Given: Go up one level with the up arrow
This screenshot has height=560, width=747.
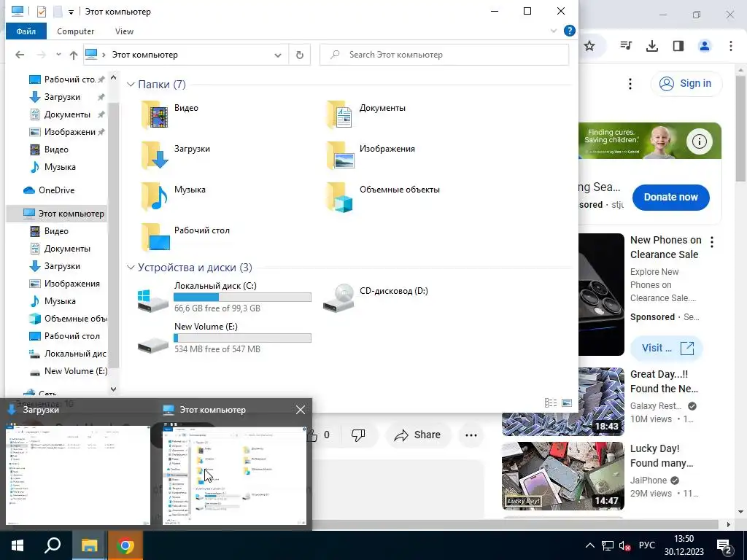Looking at the screenshot, I should point(74,55).
